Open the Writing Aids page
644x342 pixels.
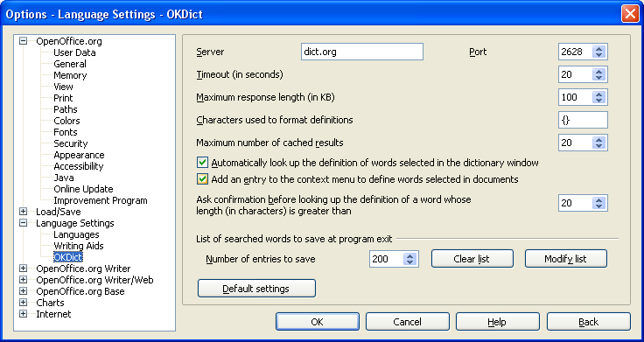tap(79, 247)
